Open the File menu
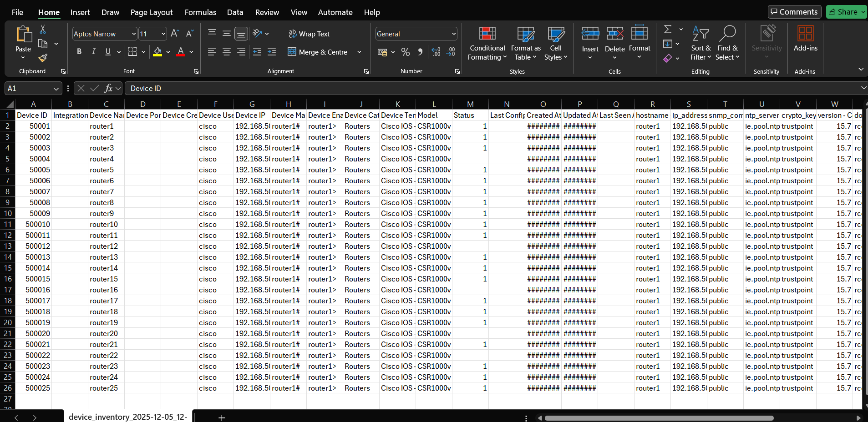Screen dimensions: 868x422 click(x=17, y=12)
